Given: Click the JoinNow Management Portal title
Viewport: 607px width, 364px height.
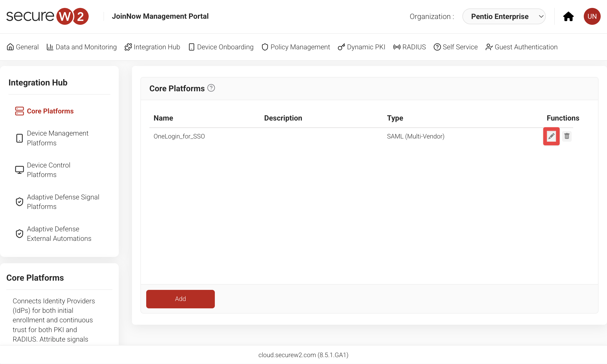Looking at the screenshot, I should 160,16.
